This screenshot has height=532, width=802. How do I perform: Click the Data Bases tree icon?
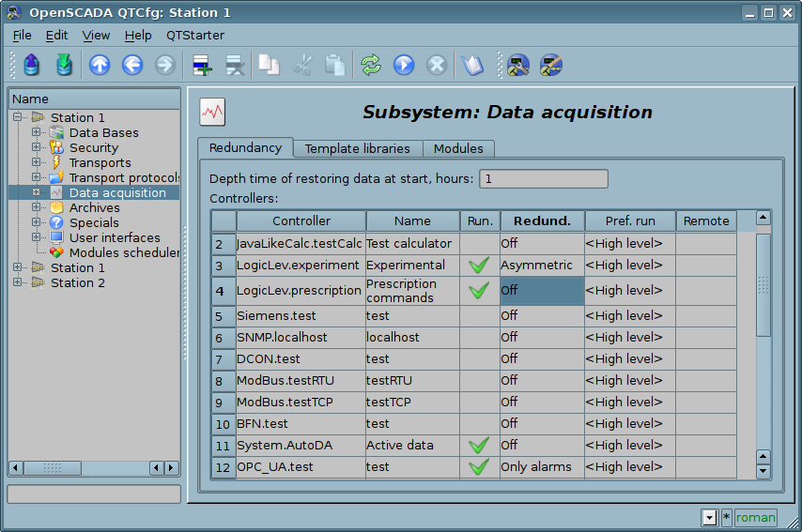(x=56, y=133)
